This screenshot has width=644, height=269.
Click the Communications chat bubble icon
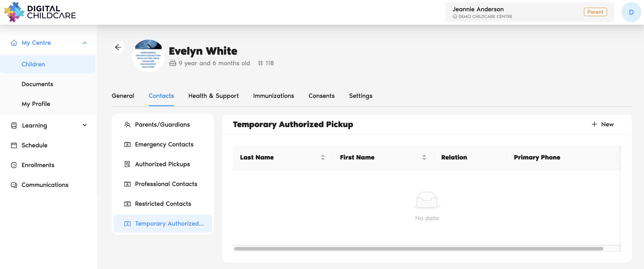click(x=14, y=185)
